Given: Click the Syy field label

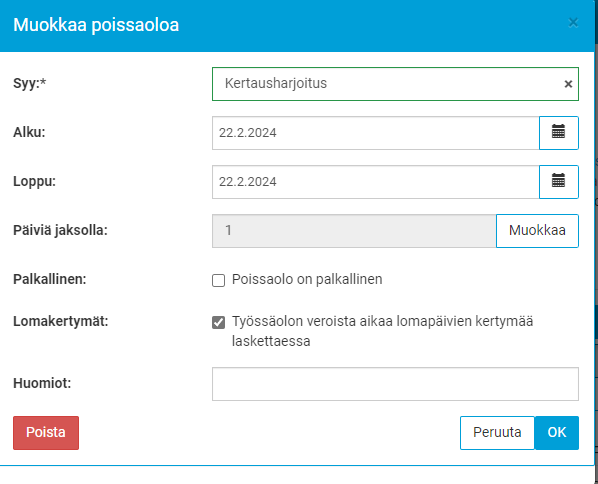Looking at the screenshot, I should pos(30,83).
